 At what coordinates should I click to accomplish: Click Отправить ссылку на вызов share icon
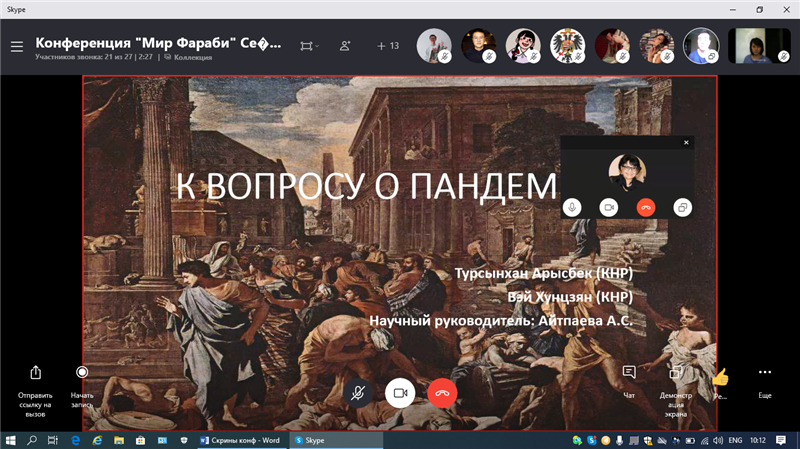(36, 372)
